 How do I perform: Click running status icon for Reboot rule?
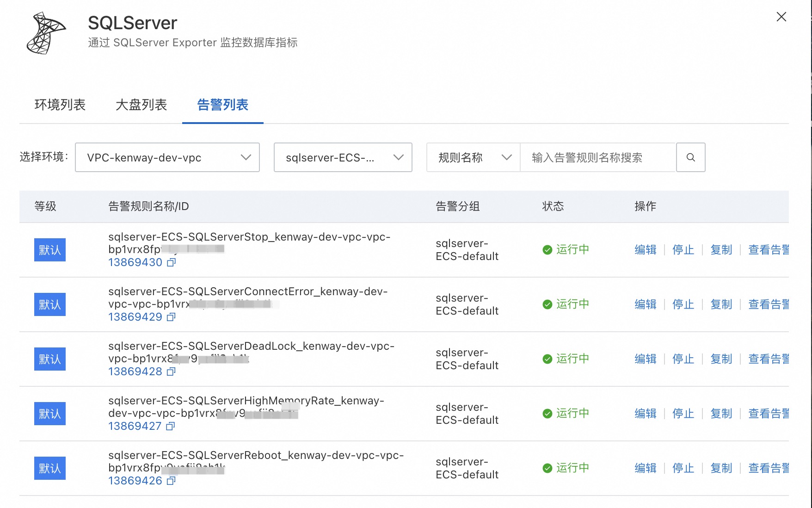click(547, 468)
